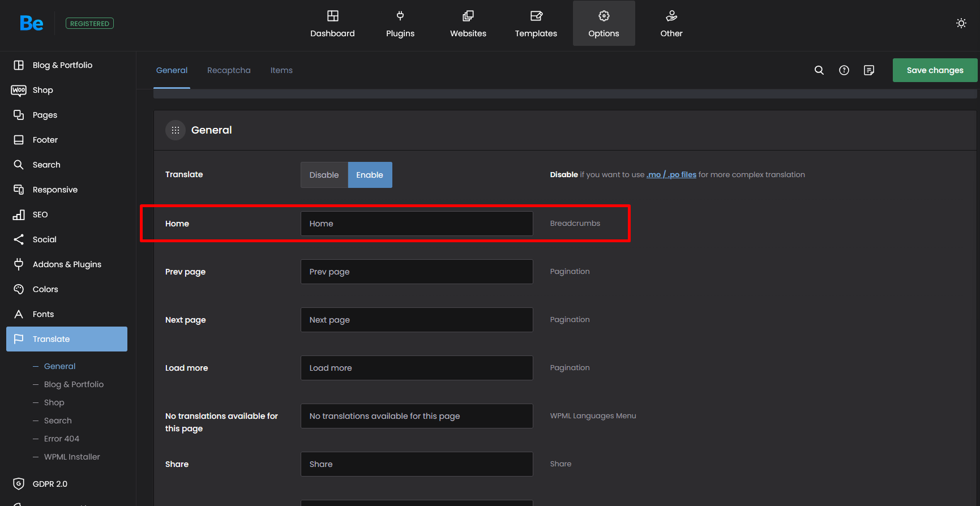Click the options search icon
This screenshot has height=506, width=980.
pyautogui.click(x=819, y=70)
